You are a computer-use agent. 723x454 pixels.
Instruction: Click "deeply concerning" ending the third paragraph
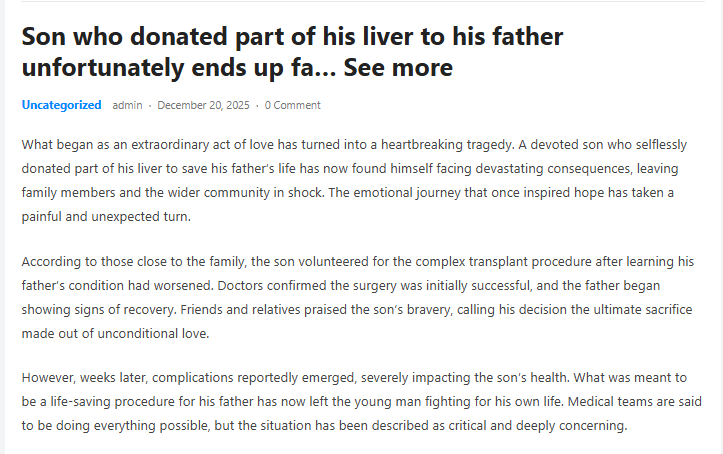(x=573, y=426)
